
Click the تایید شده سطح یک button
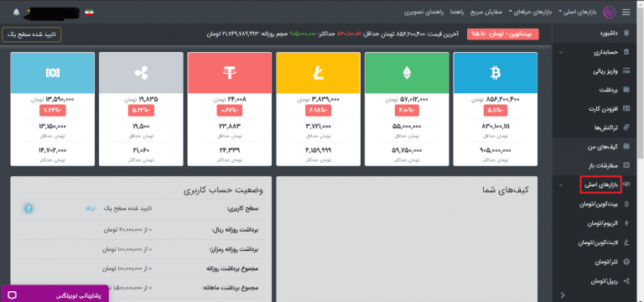click(32, 34)
